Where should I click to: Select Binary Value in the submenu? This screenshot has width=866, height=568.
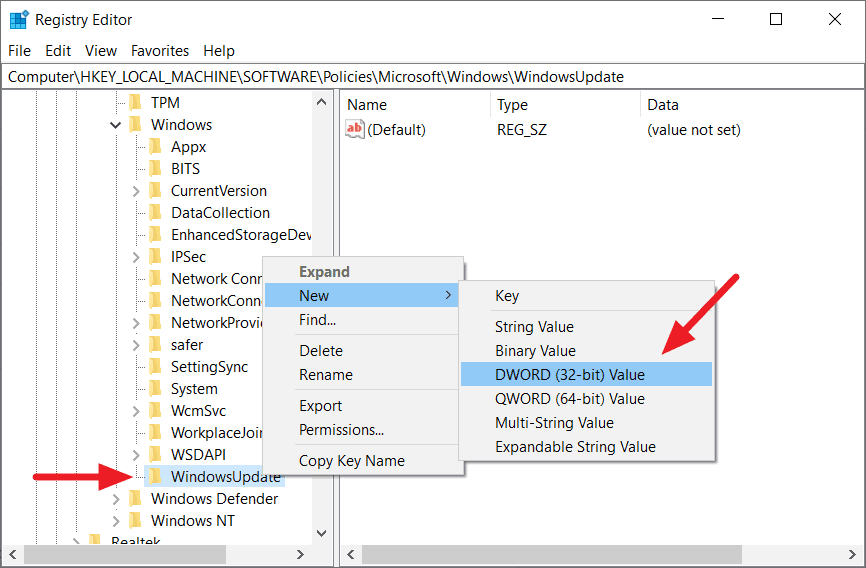[x=587, y=351]
